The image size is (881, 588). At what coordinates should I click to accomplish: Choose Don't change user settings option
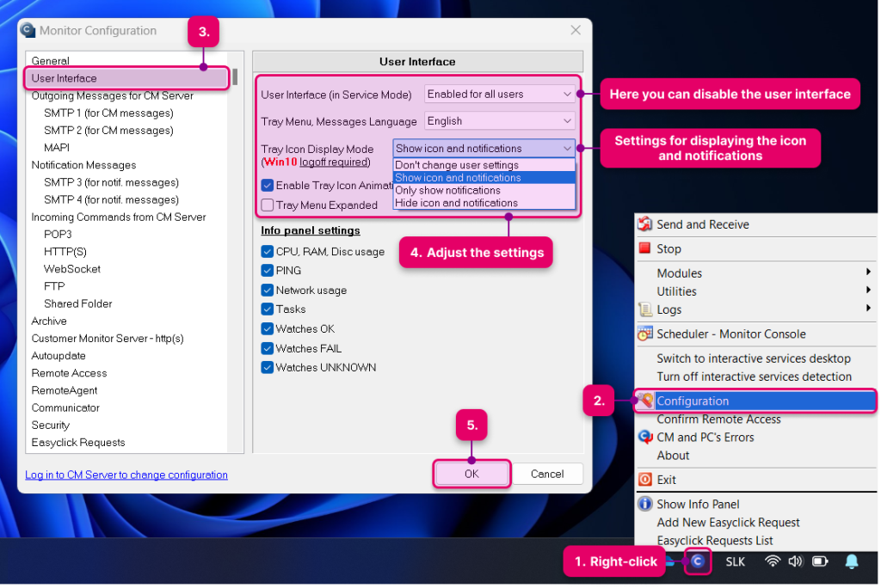[485, 166]
